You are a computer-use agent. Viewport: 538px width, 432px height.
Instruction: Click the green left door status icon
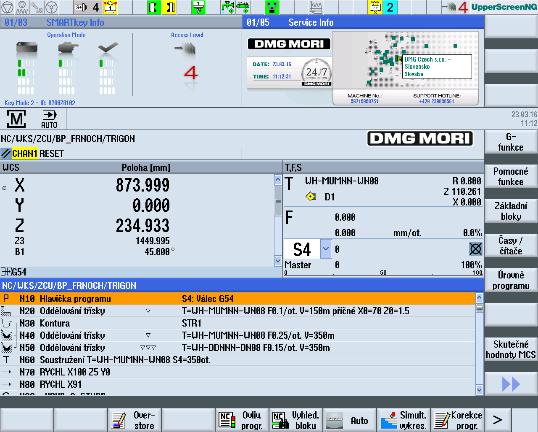(153, 7)
